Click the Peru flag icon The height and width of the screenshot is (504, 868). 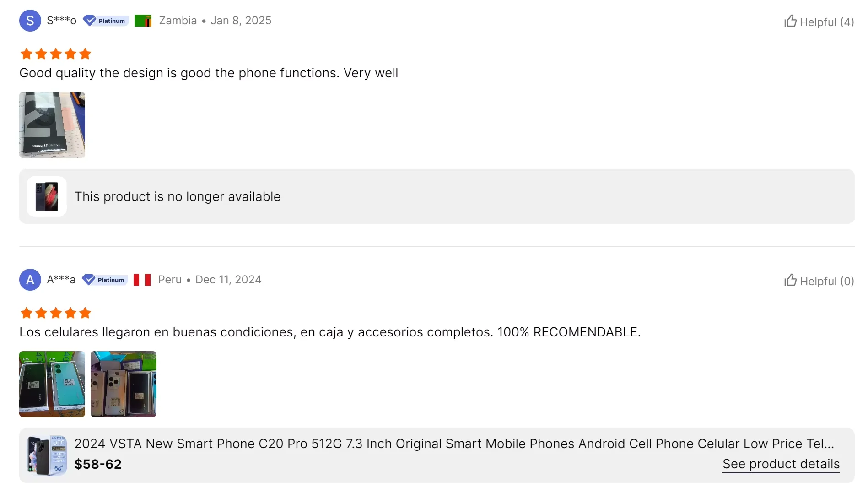point(142,280)
